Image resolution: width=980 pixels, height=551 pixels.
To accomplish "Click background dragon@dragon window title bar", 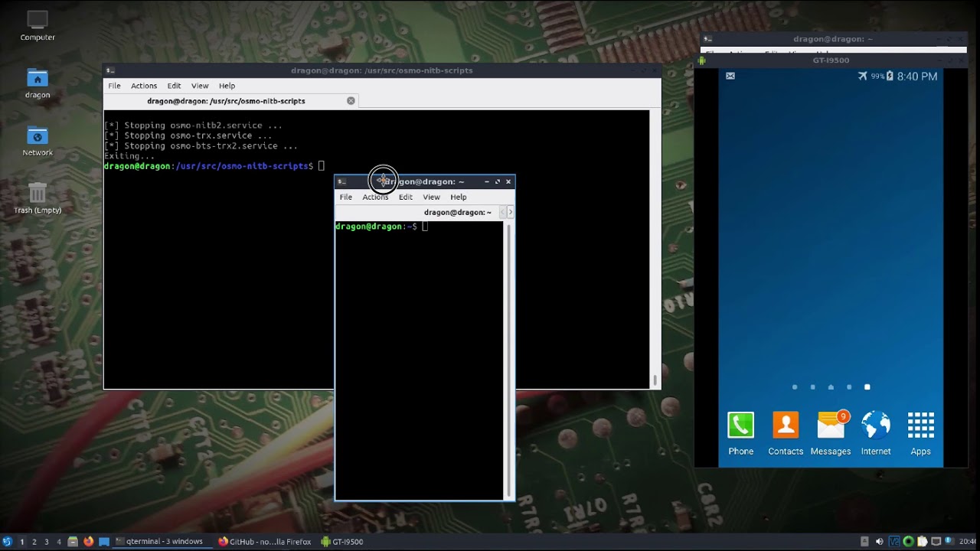I will [833, 39].
